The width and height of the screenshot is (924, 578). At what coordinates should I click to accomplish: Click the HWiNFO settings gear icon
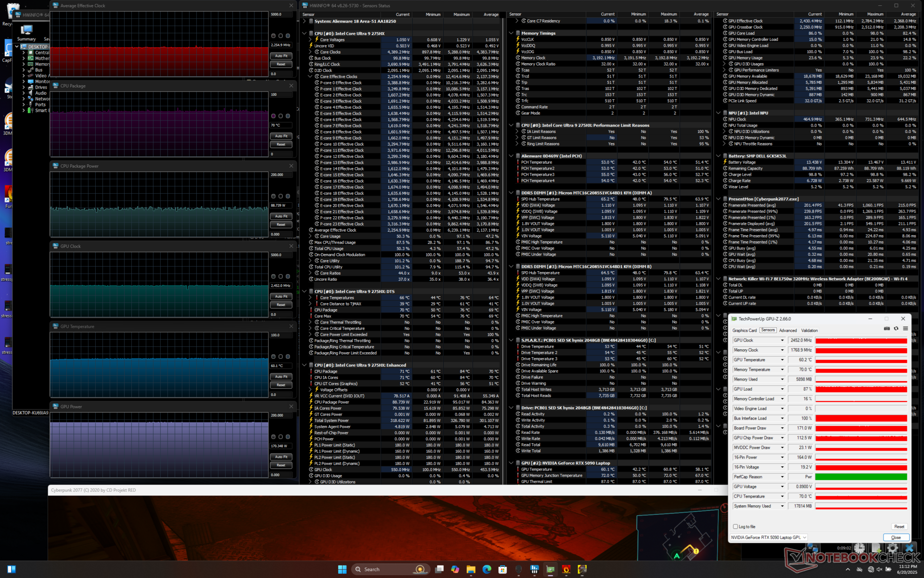[x=892, y=548]
